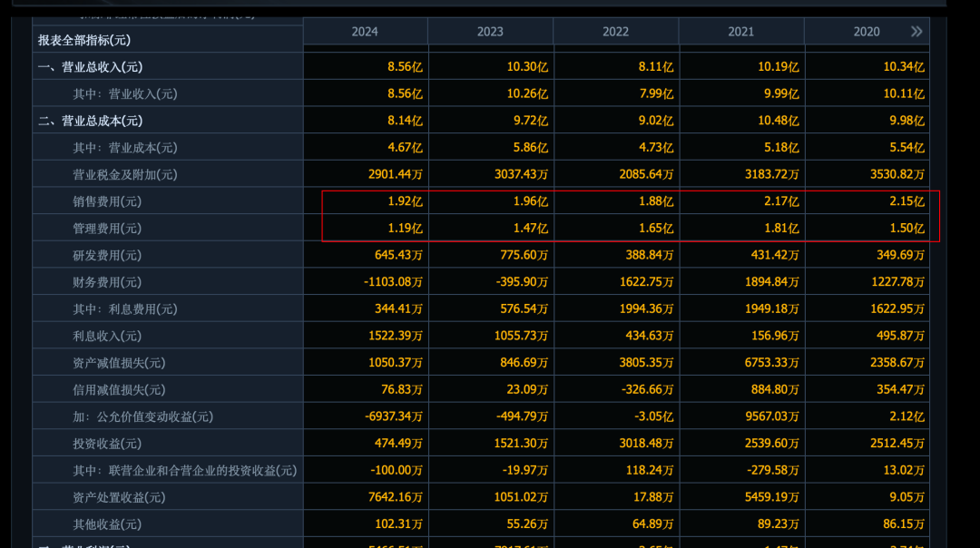Screen dimensions: 980x548
Task: Click 2024 interest income value 1522.39万
Action: [396, 336]
